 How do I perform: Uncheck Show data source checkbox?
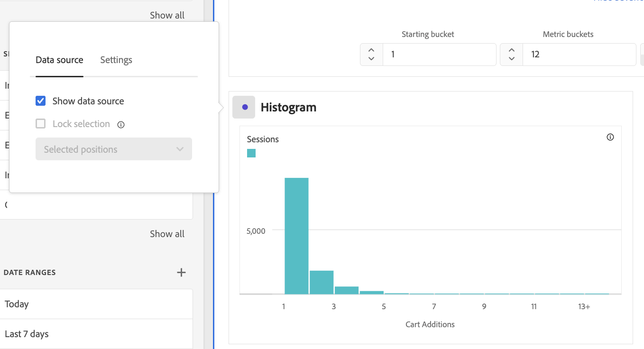[x=41, y=101]
